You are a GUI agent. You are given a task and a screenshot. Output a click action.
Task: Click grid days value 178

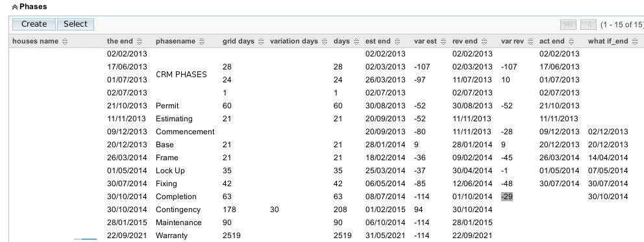point(229,210)
